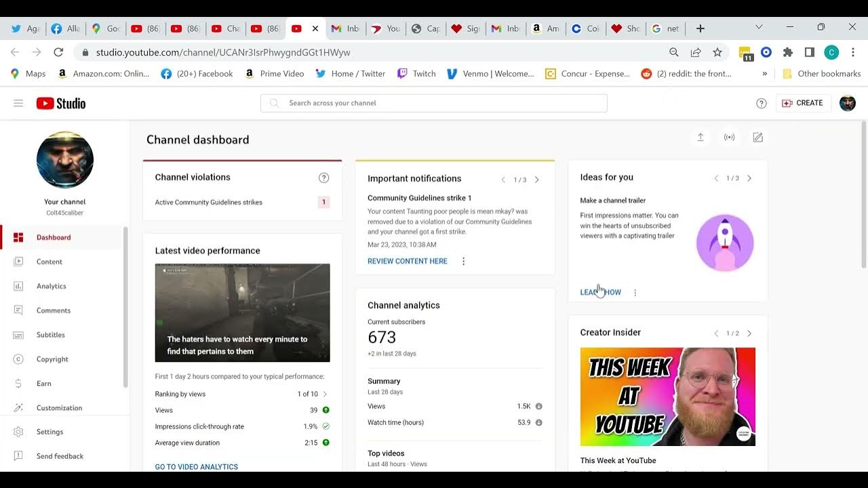Open This Week at YouTube thumbnail
The image size is (868, 488).
point(668,396)
